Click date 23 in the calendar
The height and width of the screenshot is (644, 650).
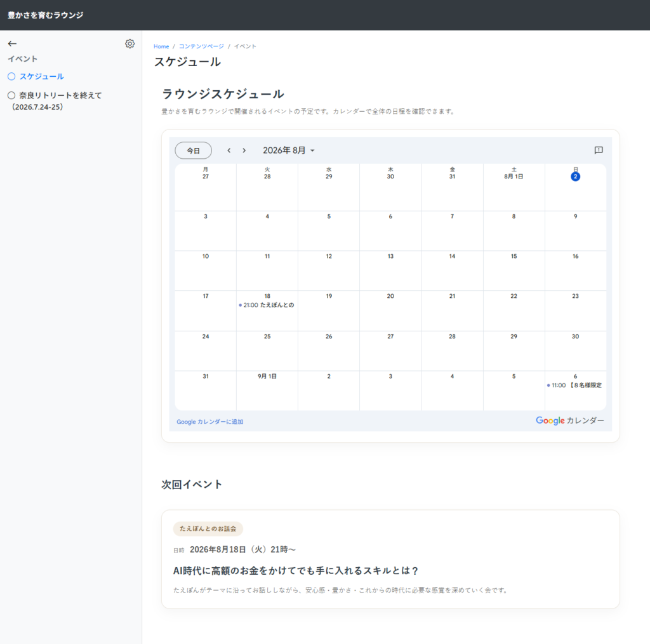575,296
